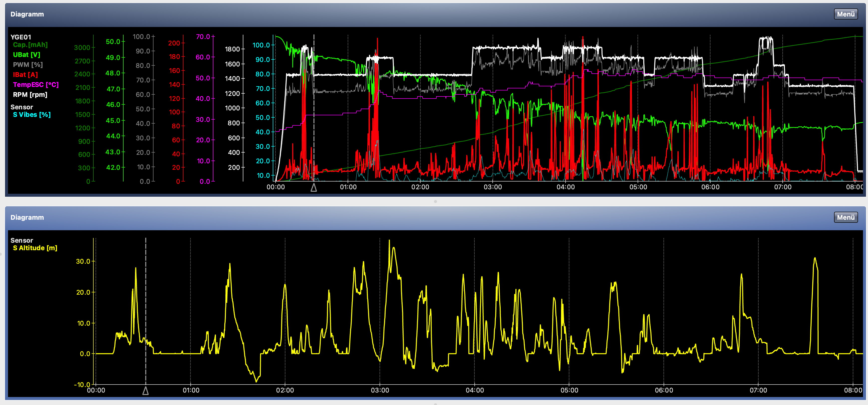Viewport: 868px width, 405px height.
Task: Click the splitter dot between the two diagrams
Action: [x=435, y=202]
